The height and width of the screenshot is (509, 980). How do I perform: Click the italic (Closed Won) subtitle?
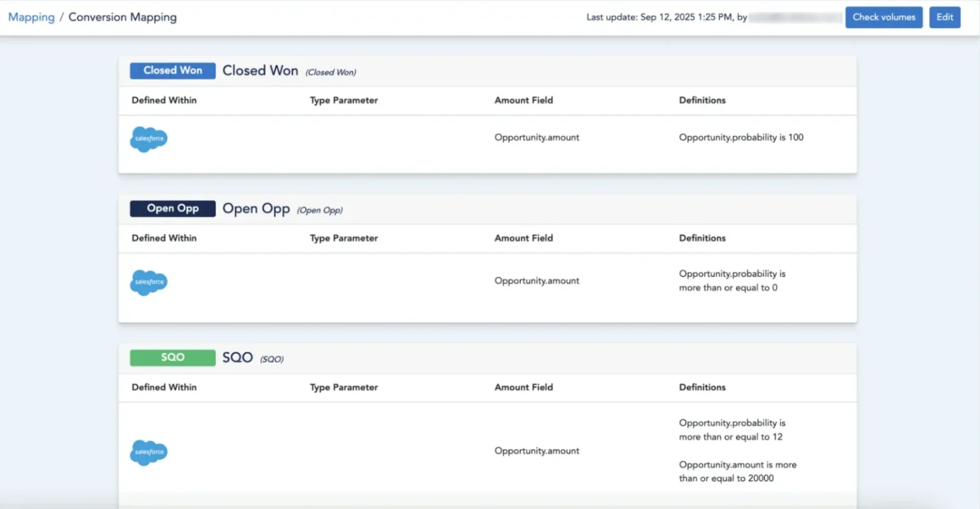tap(330, 73)
